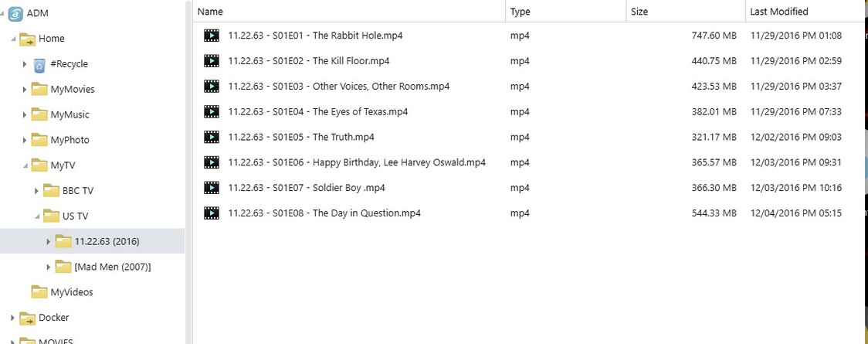
Task: Sort files by Size column
Action: 639,12
